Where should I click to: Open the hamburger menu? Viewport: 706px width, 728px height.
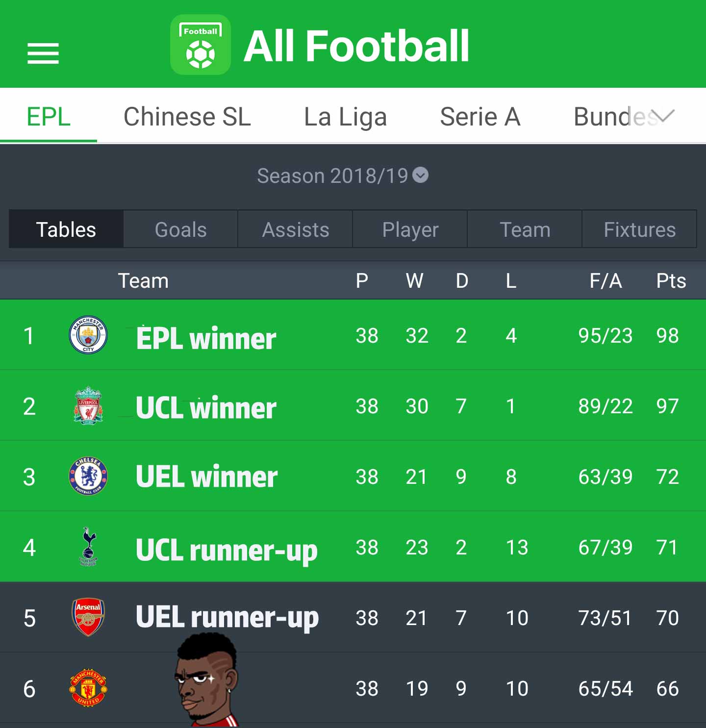click(43, 53)
